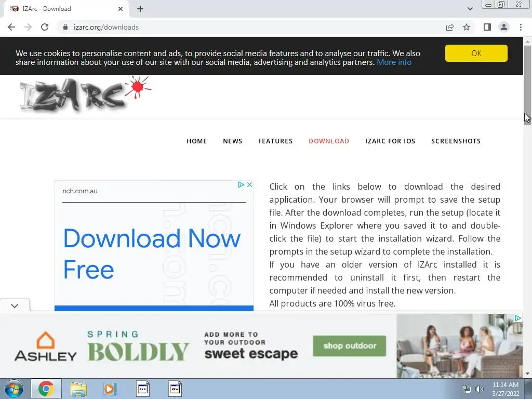Click the shop outdoor button

click(349, 345)
